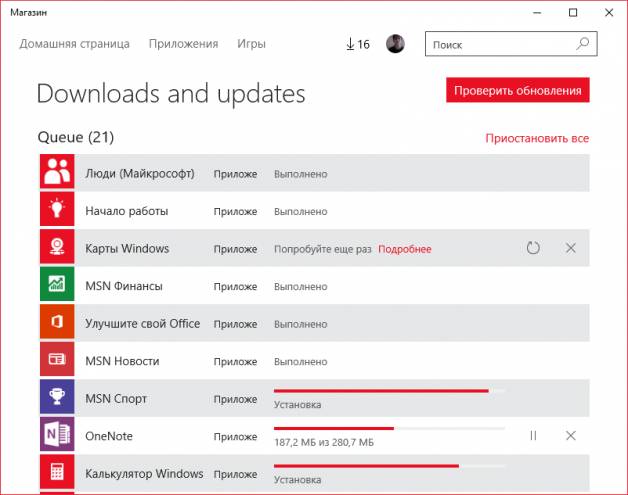Open downloads indicator showing 16

(358, 44)
